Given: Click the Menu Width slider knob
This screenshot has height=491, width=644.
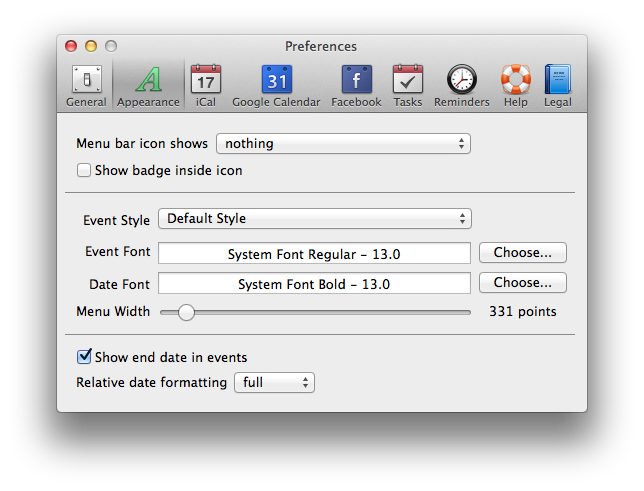Looking at the screenshot, I should 186,312.
